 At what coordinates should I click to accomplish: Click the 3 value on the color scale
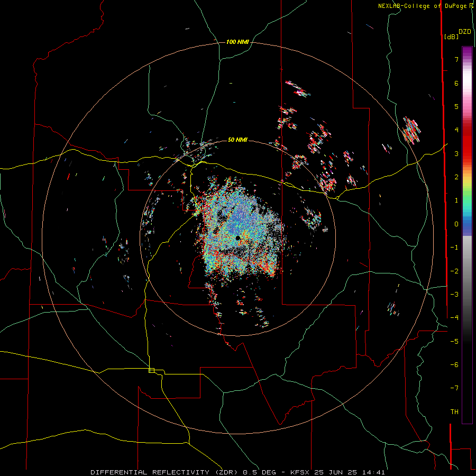click(x=456, y=153)
